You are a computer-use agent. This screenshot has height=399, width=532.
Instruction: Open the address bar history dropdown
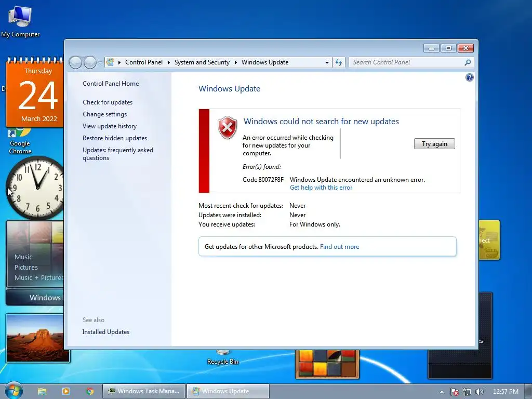tap(327, 62)
